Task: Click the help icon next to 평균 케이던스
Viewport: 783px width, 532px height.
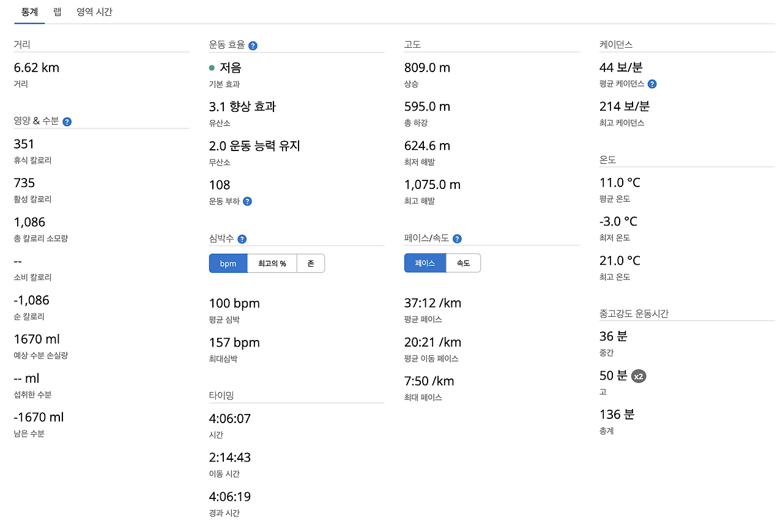Action: [x=651, y=84]
